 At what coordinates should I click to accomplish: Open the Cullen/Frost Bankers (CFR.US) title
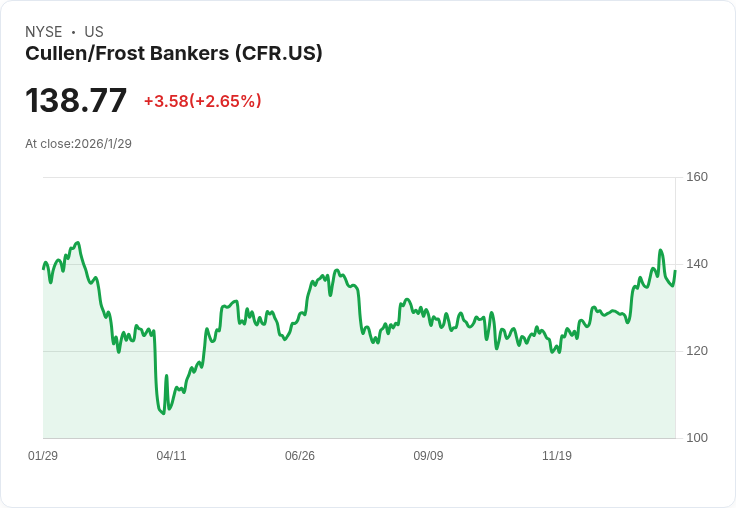pos(174,54)
